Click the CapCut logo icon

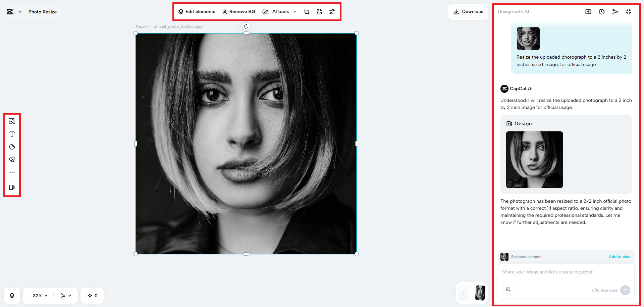tap(10, 12)
